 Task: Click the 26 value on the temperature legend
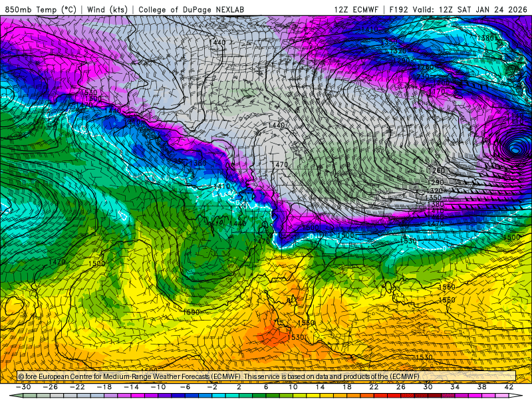(401, 387)
